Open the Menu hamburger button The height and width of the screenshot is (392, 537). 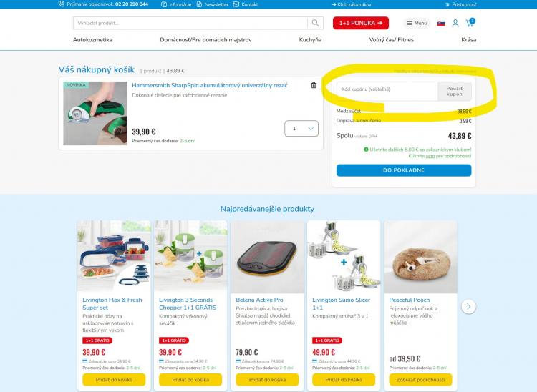pos(417,23)
